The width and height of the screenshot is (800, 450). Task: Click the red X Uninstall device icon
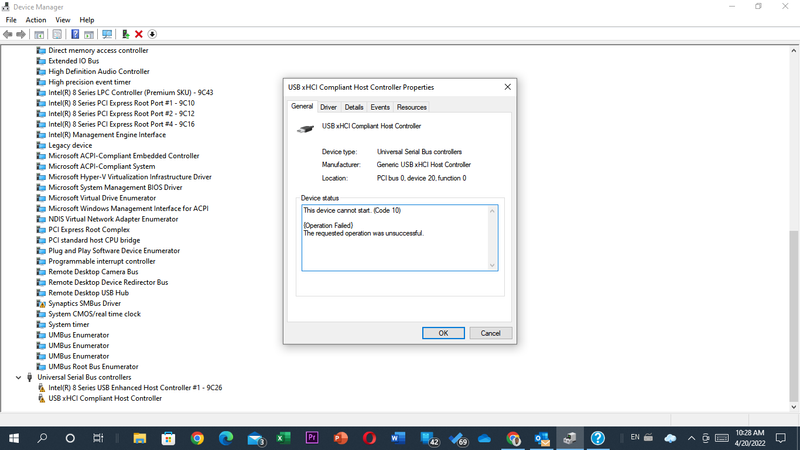click(x=139, y=34)
